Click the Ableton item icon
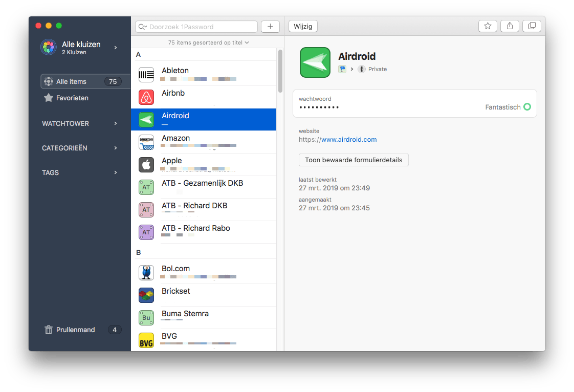Image resolution: width=574 pixels, height=392 pixels. [x=146, y=75]
